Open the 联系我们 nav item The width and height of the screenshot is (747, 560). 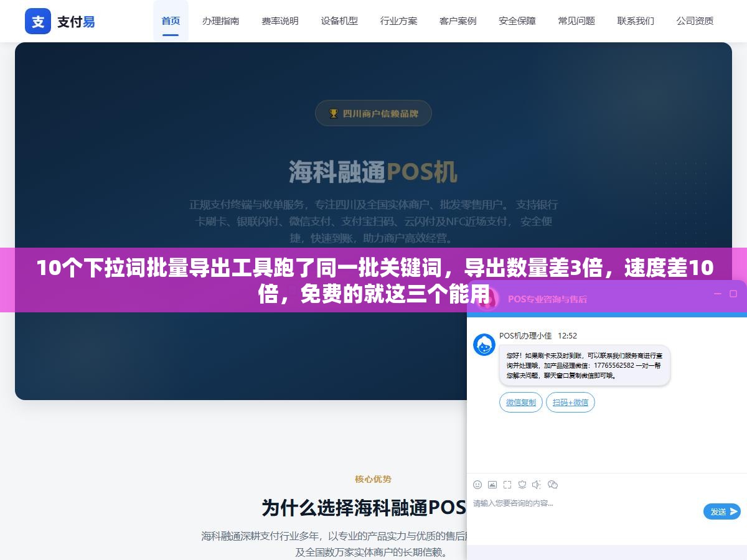click(x=636, y=21)
